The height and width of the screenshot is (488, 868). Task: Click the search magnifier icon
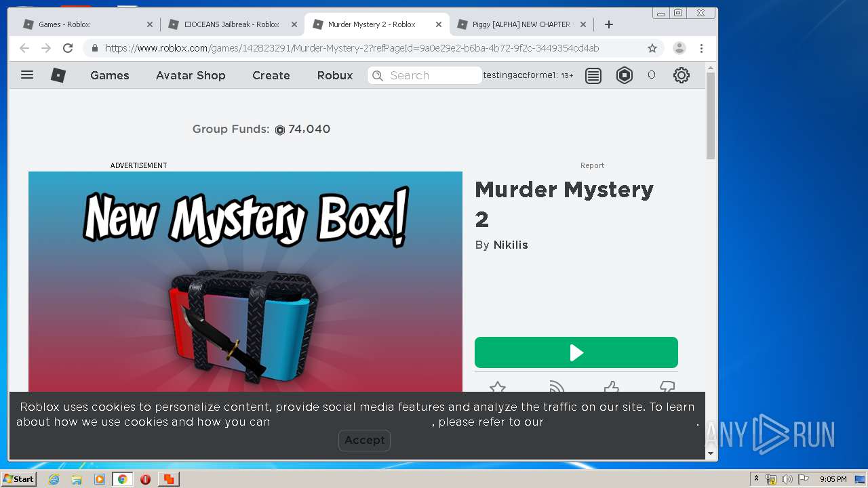click(378, 75)
